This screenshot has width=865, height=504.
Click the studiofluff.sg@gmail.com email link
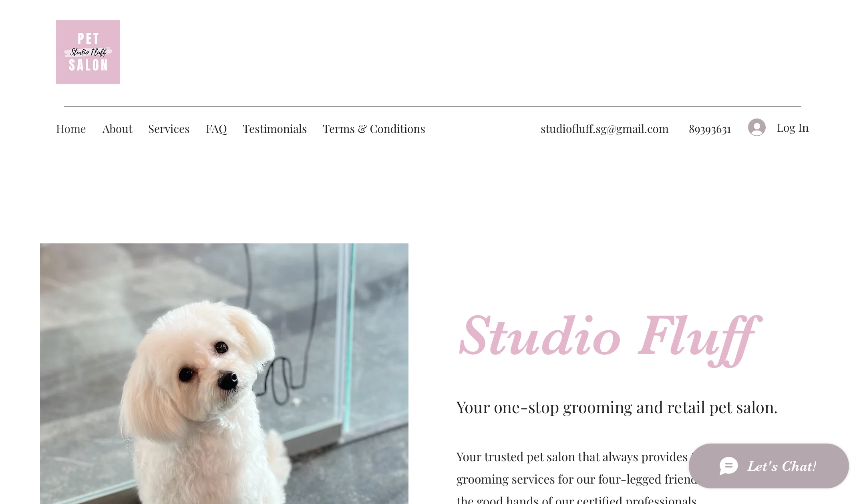[x=605, y=129]
